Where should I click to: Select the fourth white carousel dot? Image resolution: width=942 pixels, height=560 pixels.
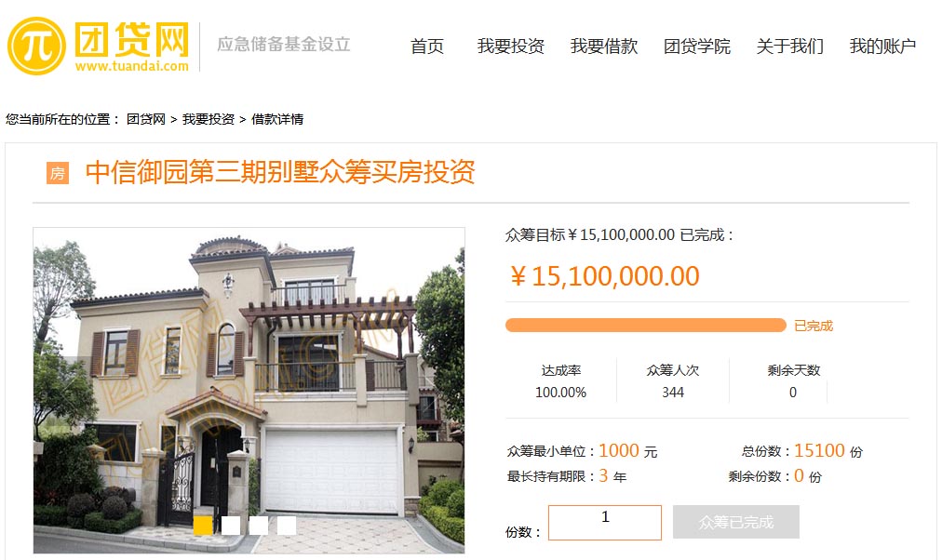287,526
